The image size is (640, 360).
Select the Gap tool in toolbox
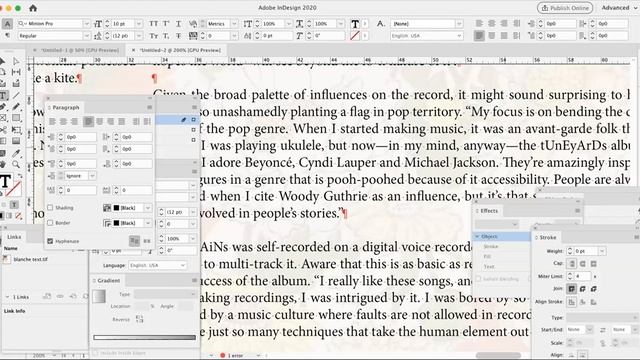point(16,72)
